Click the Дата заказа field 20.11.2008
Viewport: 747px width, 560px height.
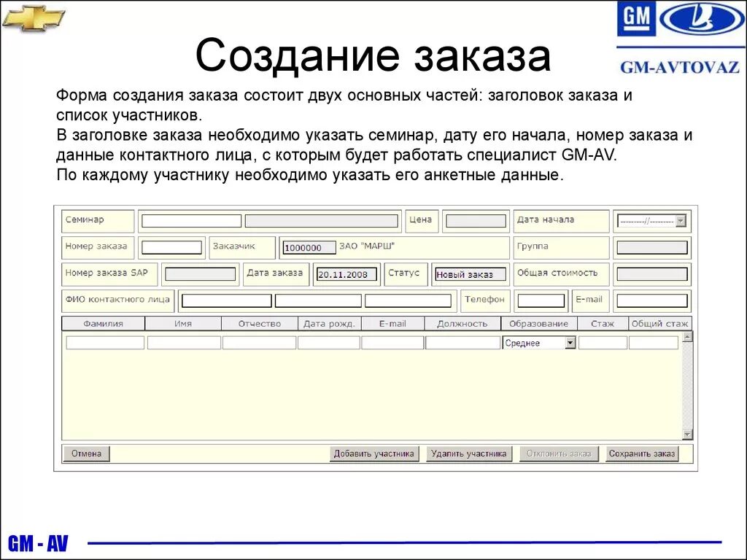347,274
